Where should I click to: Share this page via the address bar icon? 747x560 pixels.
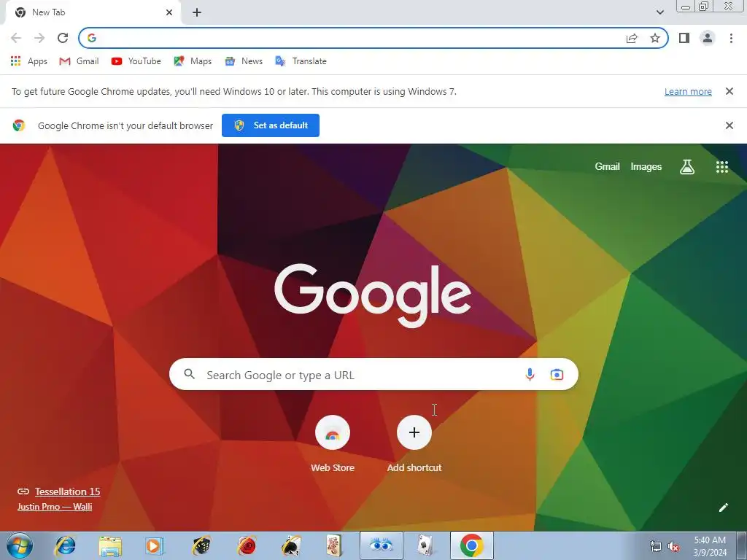click(x=632, y=38)
